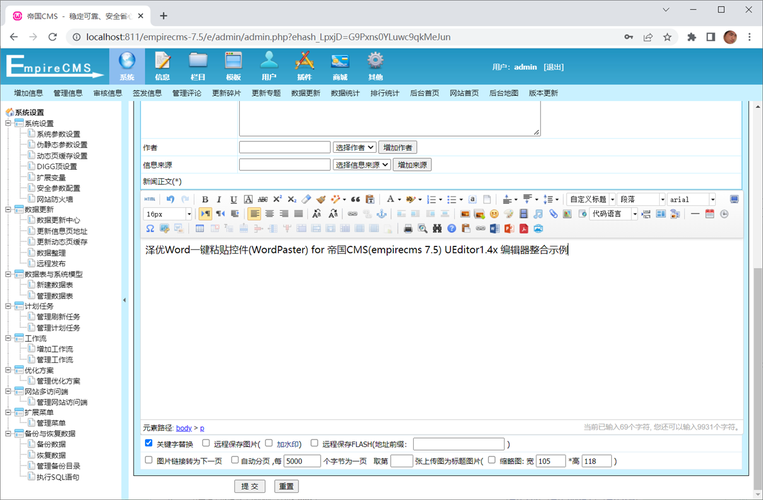Center-align the paragraph text
This screenshot has width=763, height=500.
269,214
